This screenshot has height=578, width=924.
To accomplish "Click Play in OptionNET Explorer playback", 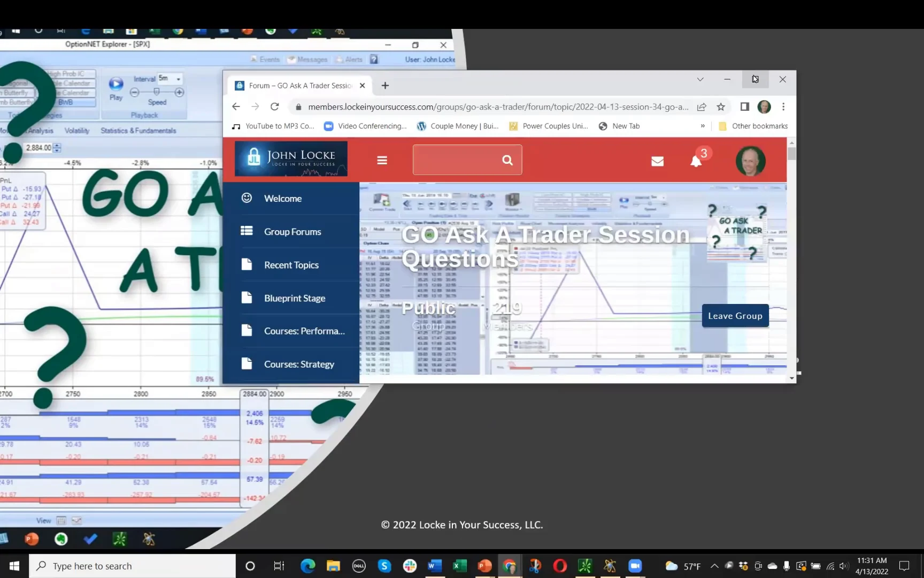I will (x=116, y=89).
